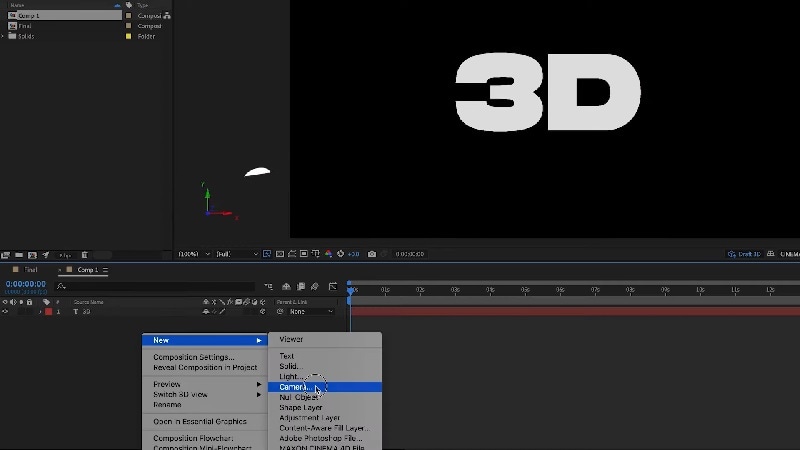Open project settings rocket icon
Screen dimensions: 800x450
(46, 255)
